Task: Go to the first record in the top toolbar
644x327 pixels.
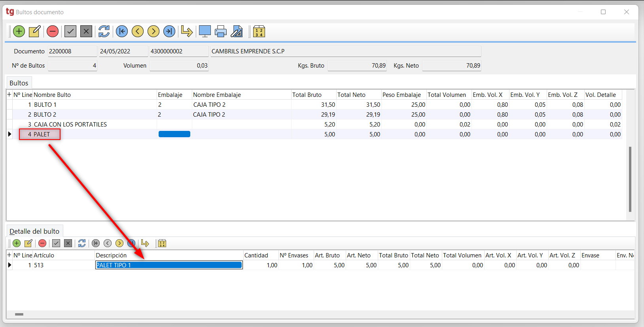Action: pos(122,31)
